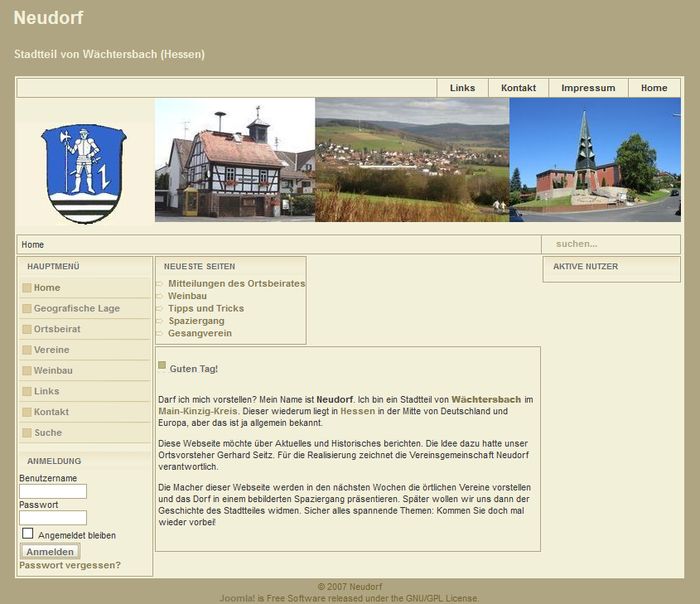Select Home in the Hauptmenü sidebar
This screenshot has width=700, height=604.
tap(85, 287)
